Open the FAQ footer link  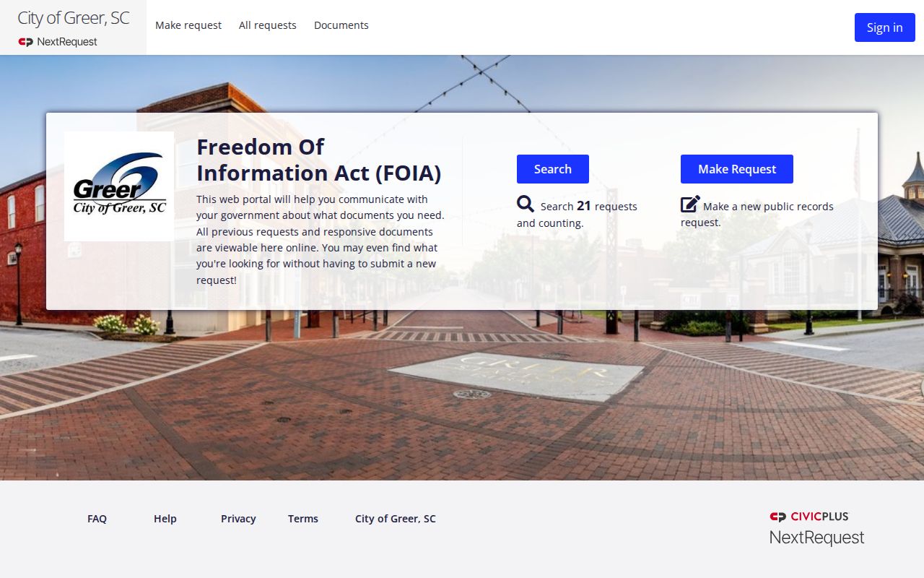(x=97, y=519)
